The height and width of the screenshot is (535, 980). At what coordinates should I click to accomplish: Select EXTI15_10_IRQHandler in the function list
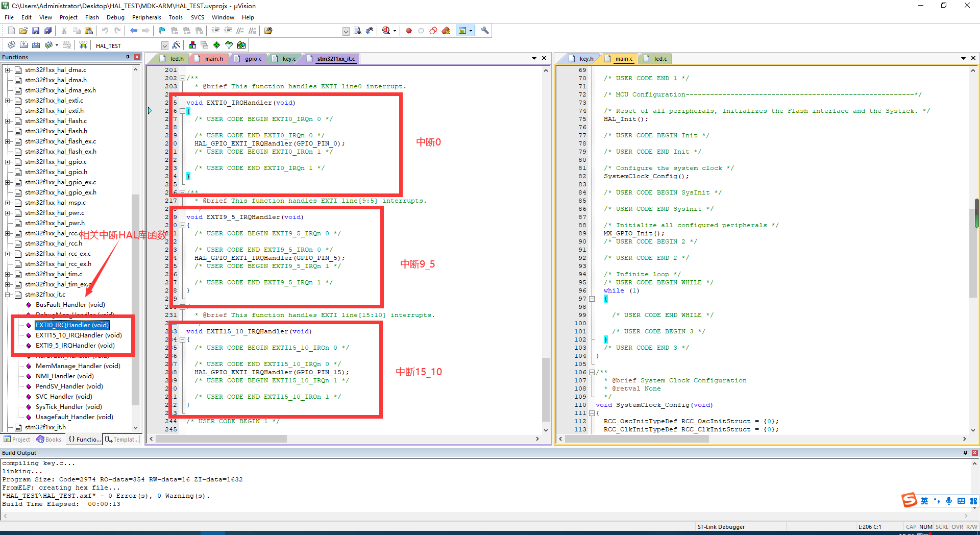tap(79, 335)
